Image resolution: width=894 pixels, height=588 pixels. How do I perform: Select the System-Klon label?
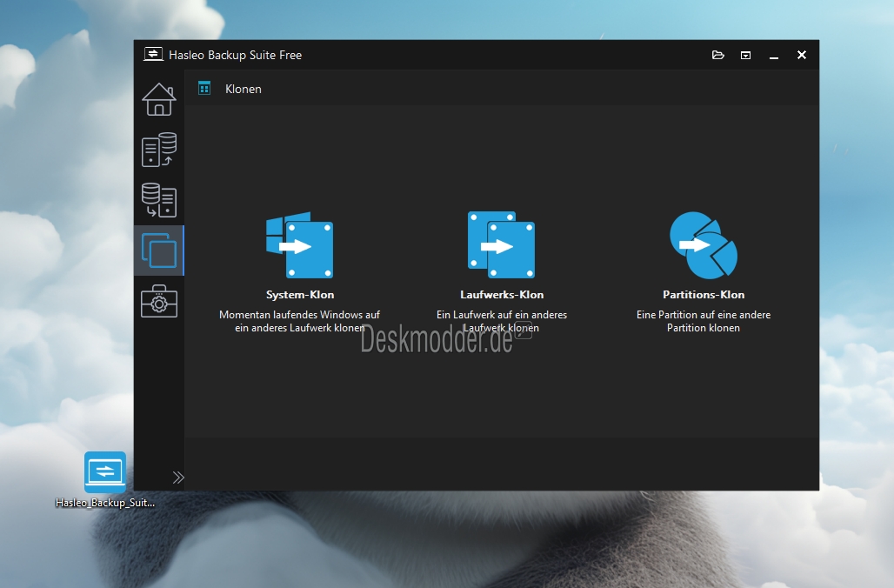tap(300, 295)
